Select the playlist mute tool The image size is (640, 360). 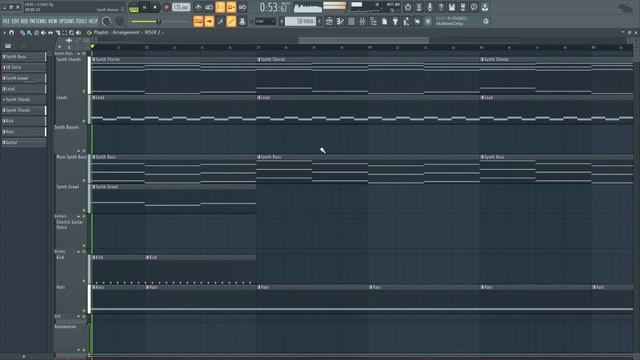(x=43, y=33)
